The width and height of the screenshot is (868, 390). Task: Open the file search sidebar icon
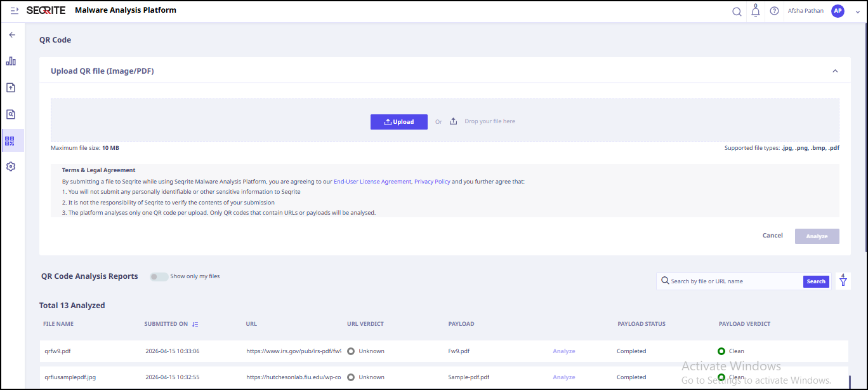(x=11, y=114)
